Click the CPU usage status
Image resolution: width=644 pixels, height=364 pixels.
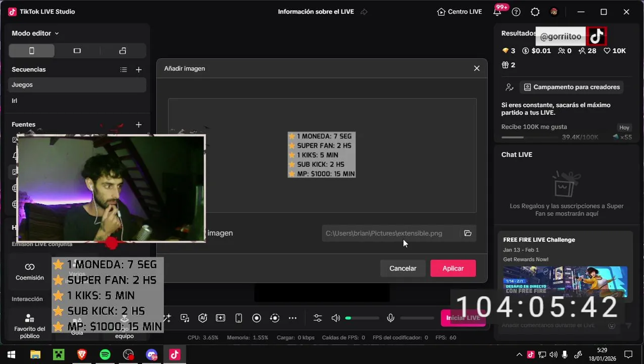tap(203, 338)
